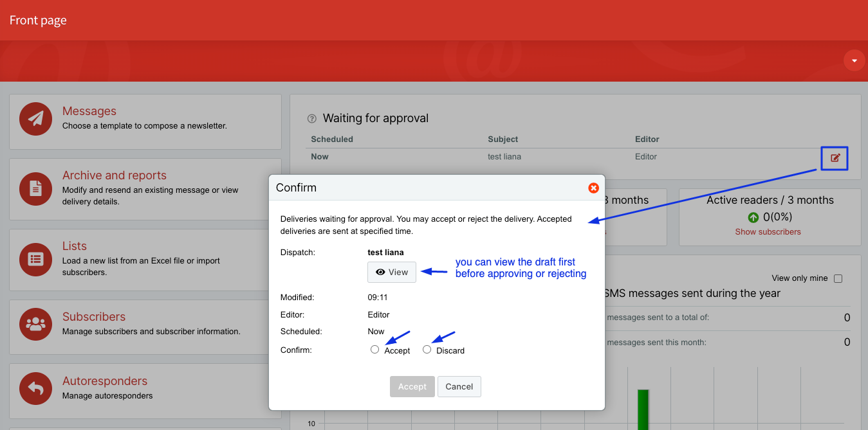Click the green bar in the chart
Image resolution: width=868 pixels, height=430 pixels.
pyautogui.click(x=643, y=409)
